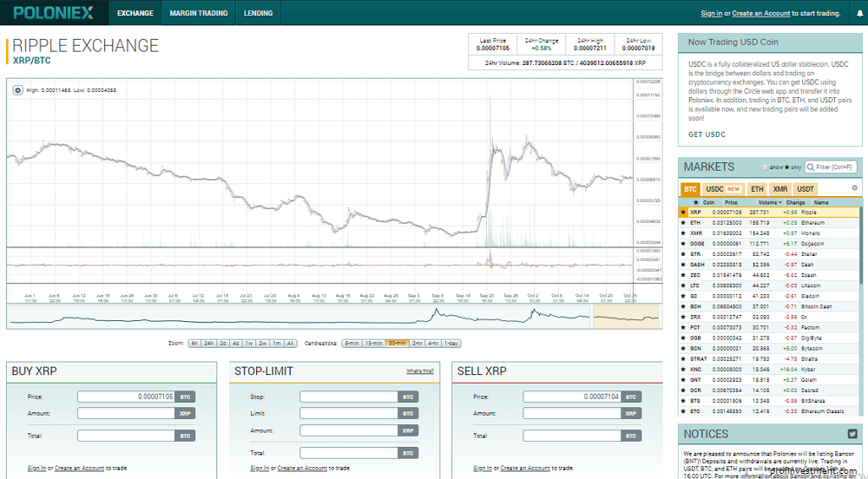Click the Sign in link in header
The image size is (868, 479).
(x=712, y=13)
